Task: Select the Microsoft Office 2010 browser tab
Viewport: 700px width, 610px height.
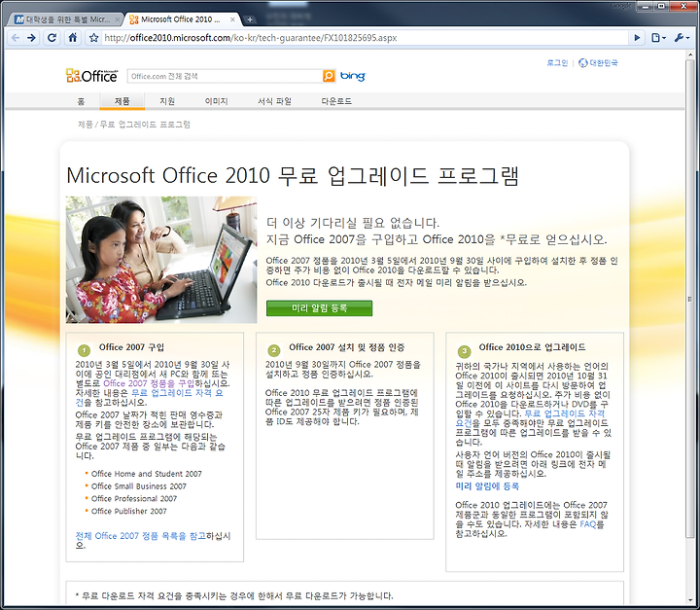Action: point(181,19)
